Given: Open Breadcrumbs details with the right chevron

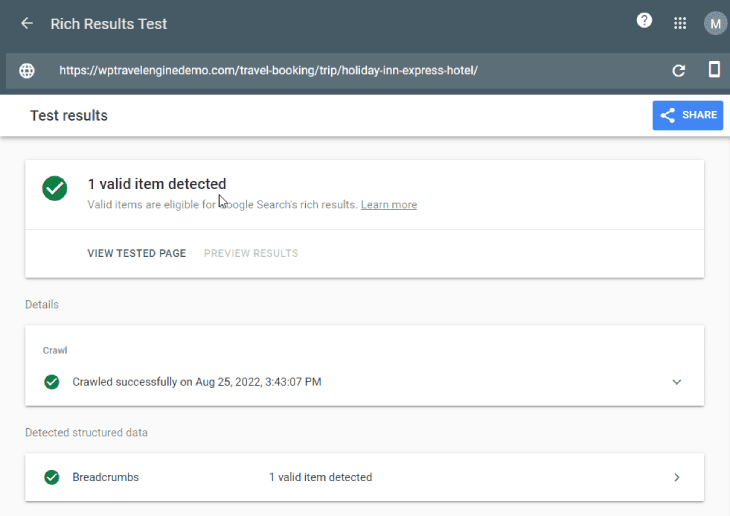Looking at the screenshot, I should 677,477.
